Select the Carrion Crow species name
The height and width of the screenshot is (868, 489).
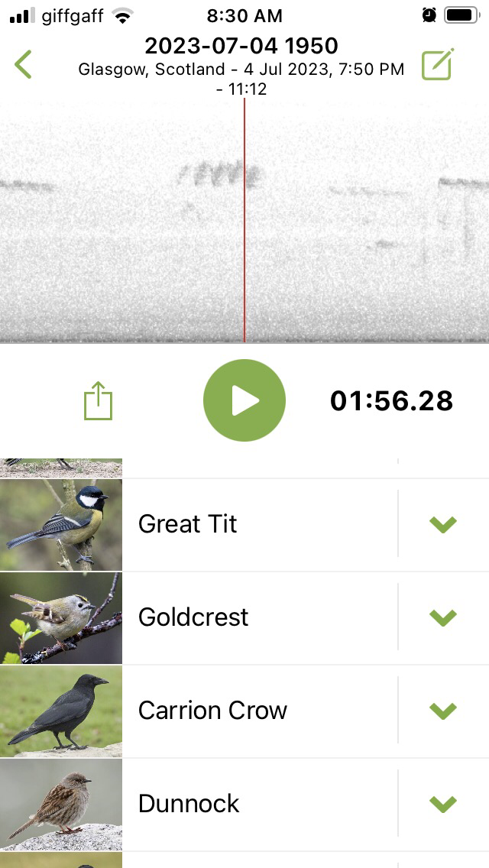(x=212, y=711)
